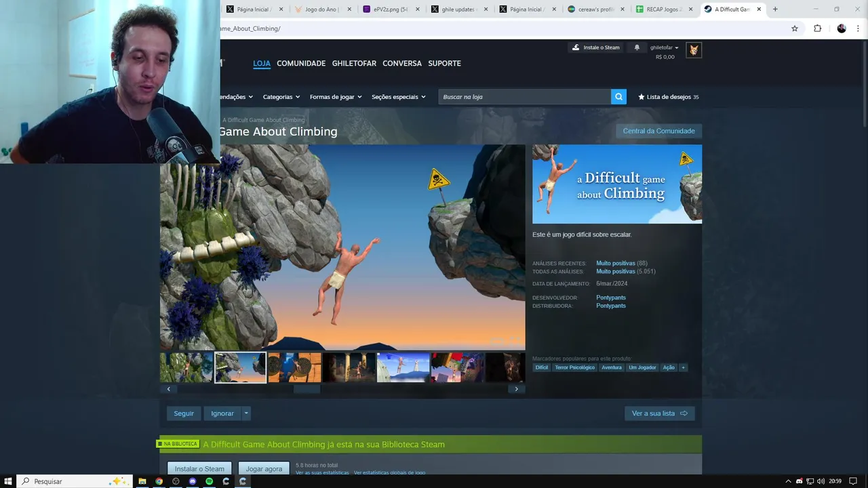Click the plus button after Ação tag
868x488 pixels.
(683, 367)
